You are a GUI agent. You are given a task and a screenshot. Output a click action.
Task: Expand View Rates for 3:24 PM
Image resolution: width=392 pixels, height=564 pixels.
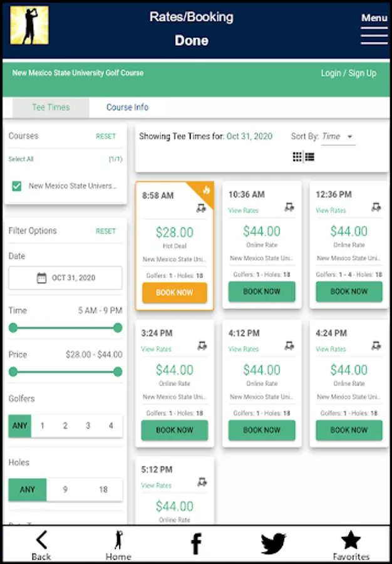tap(156, 349)
